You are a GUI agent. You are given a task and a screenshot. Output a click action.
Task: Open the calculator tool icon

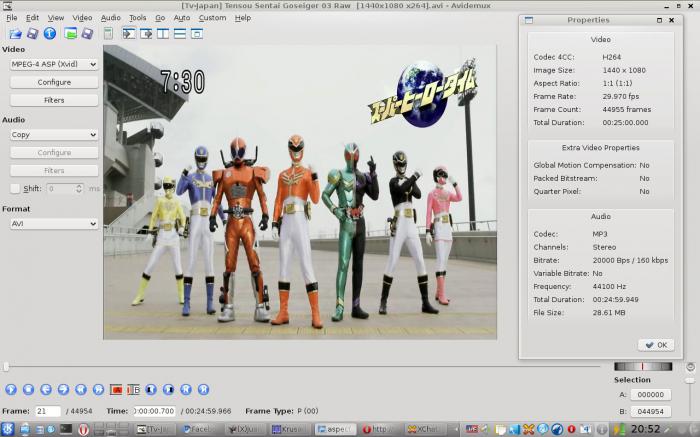tap(108, 33)
